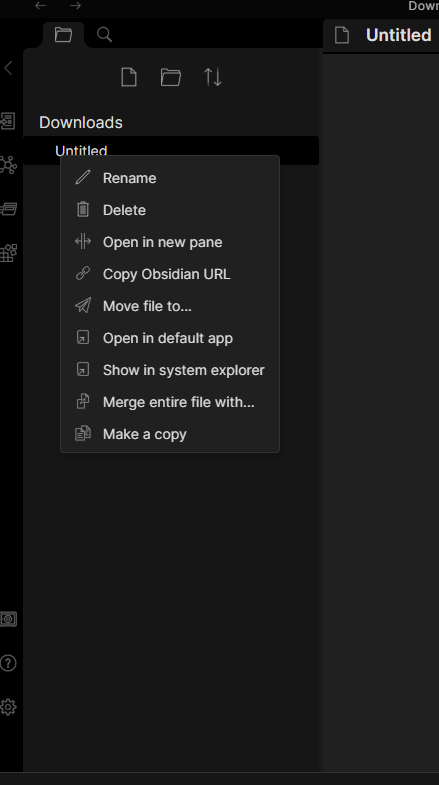Open the Help question-mark icon
This screenshot has height=785, width=439.
8,663
